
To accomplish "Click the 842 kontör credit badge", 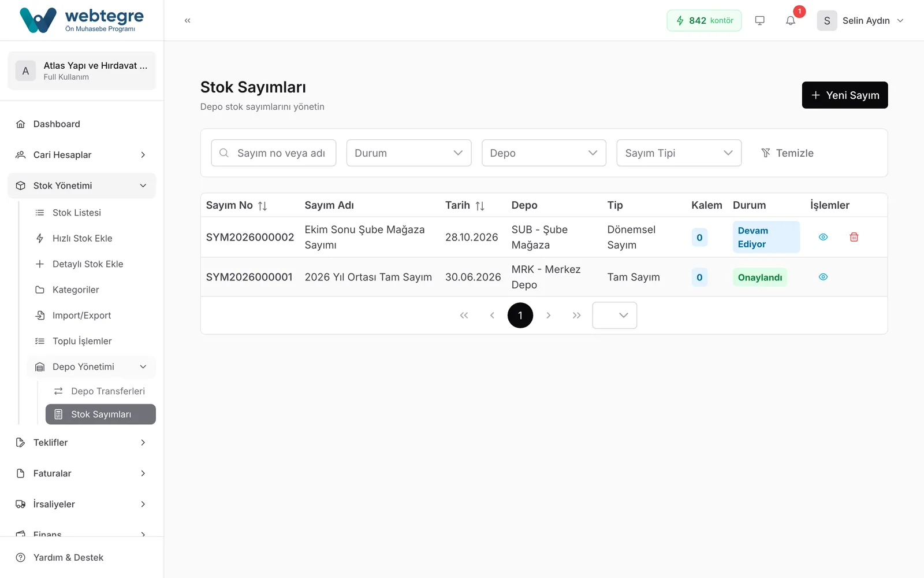I will click(x=704, y=20).
